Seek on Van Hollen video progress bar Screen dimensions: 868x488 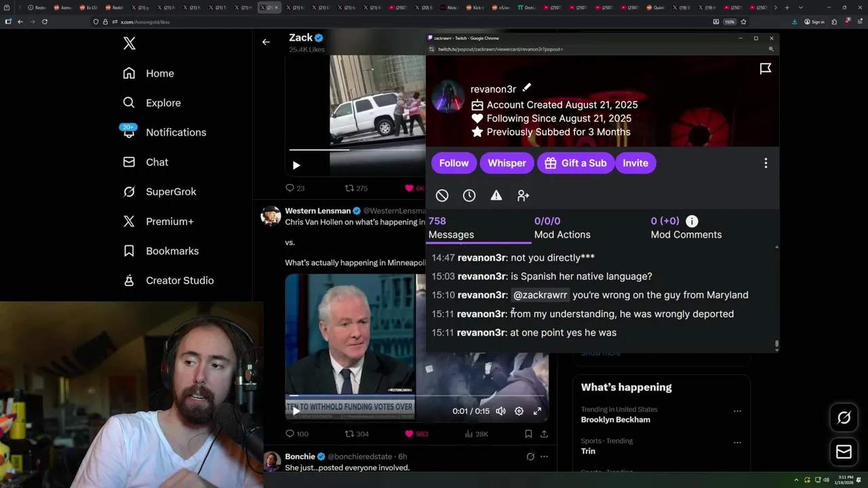[416, 395]
